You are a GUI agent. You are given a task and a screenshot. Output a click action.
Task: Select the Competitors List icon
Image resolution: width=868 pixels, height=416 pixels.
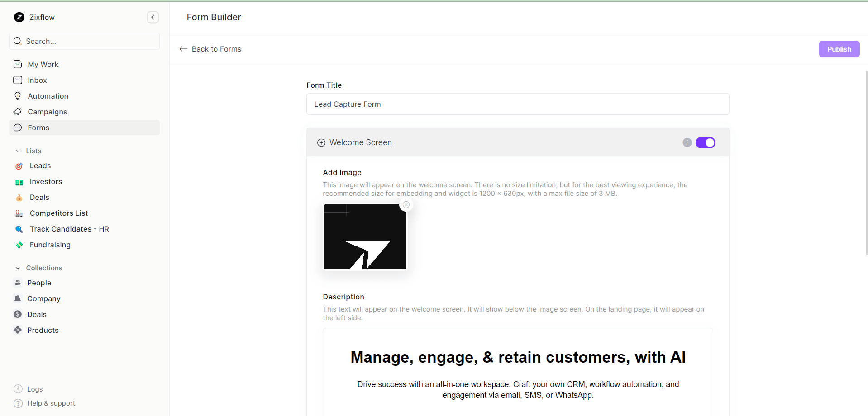[19, 213]
